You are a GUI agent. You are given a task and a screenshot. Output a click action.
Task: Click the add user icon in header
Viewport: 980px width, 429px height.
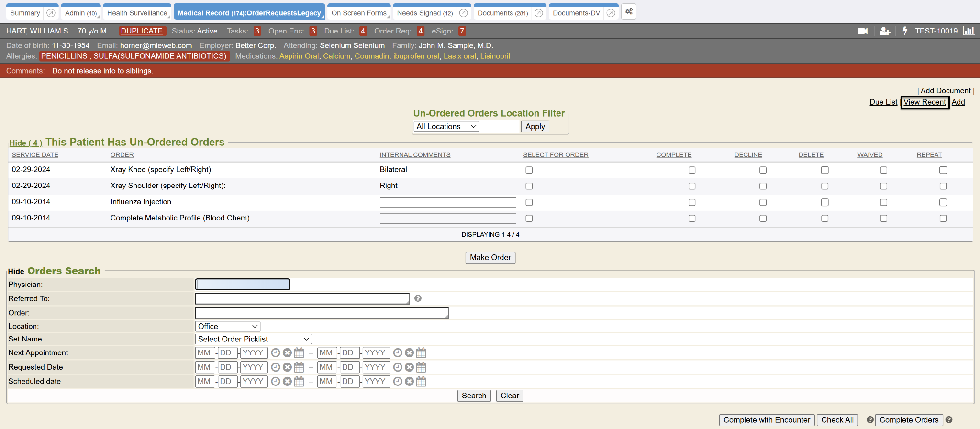pos(885,31)
